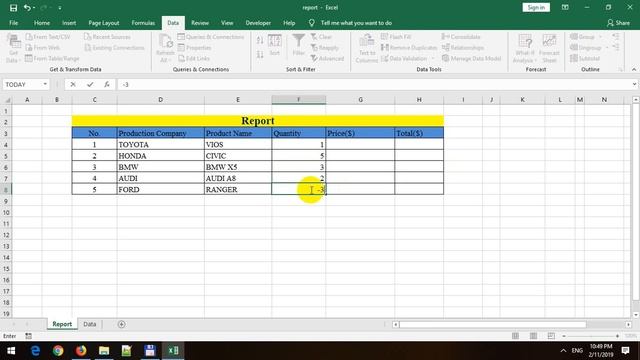
Task: Switch to the Review tab
Action: point(200,23)
